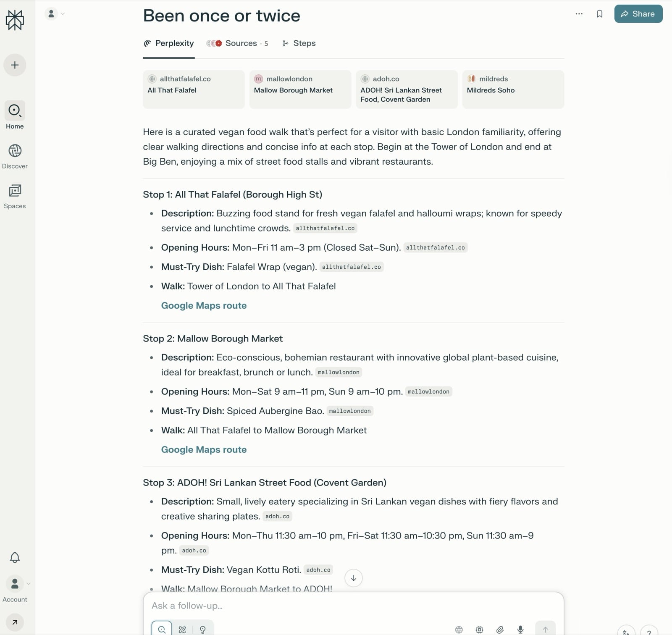The height and width of the screenshot is (635, 672).
Task: Click the scroll-to-bottom arrow button
Action: 354,578
